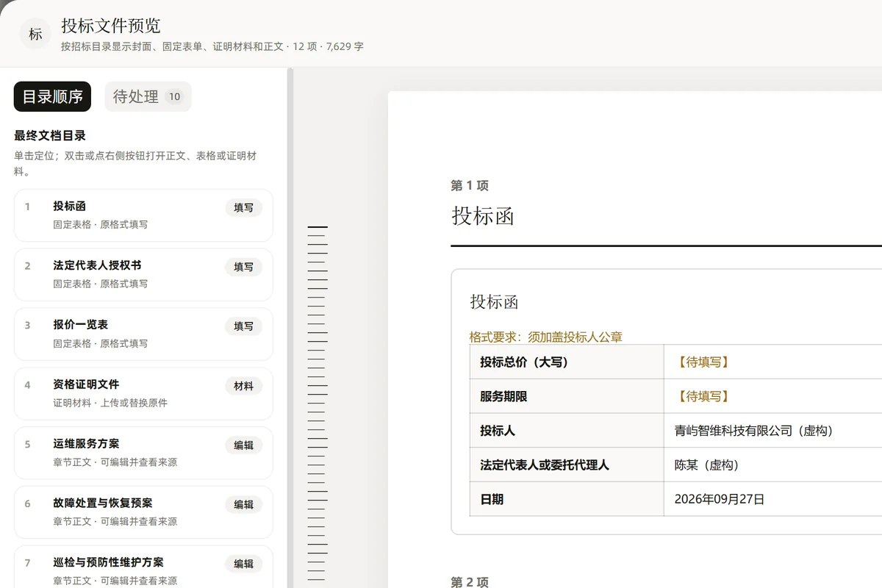This screenshot has width=882, height=588.
Task: Open the 待处理 tab
Action: [x=148, y=96]
